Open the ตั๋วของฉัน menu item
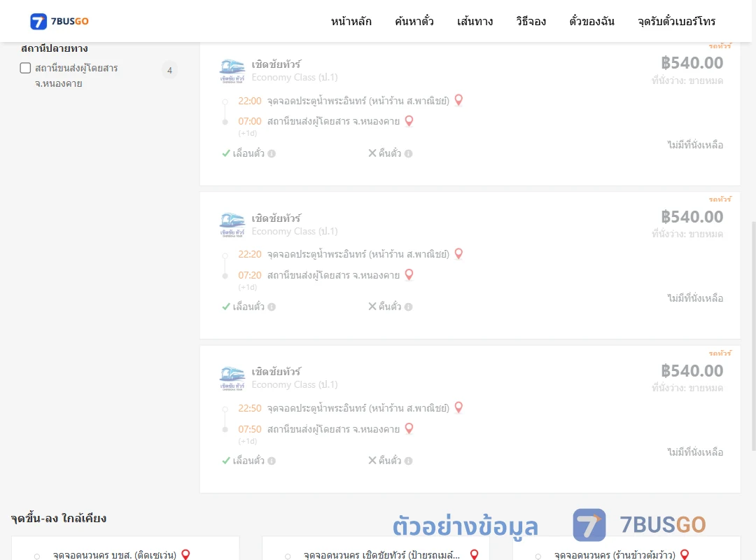The height and width of the screenshot is (560, 756). point(591,21)
